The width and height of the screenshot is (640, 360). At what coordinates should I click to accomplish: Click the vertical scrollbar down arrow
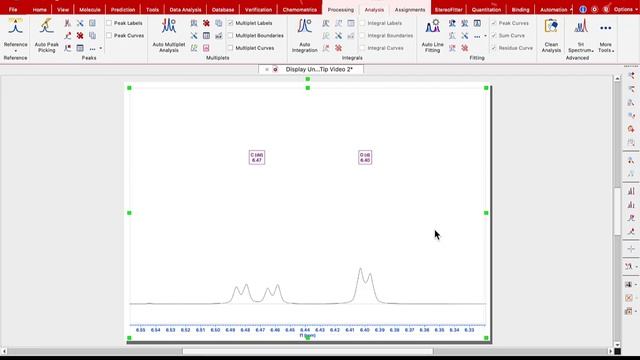(617, 344)
